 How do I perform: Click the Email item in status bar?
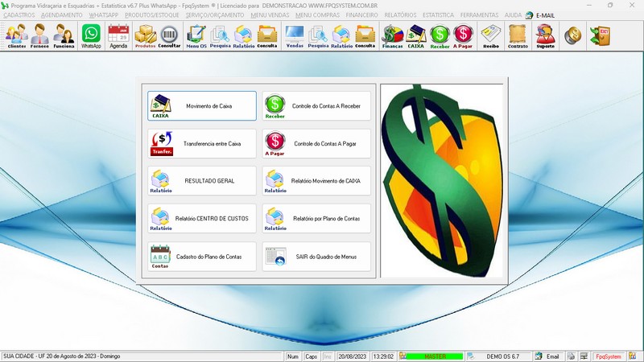(x=547, y=356)
